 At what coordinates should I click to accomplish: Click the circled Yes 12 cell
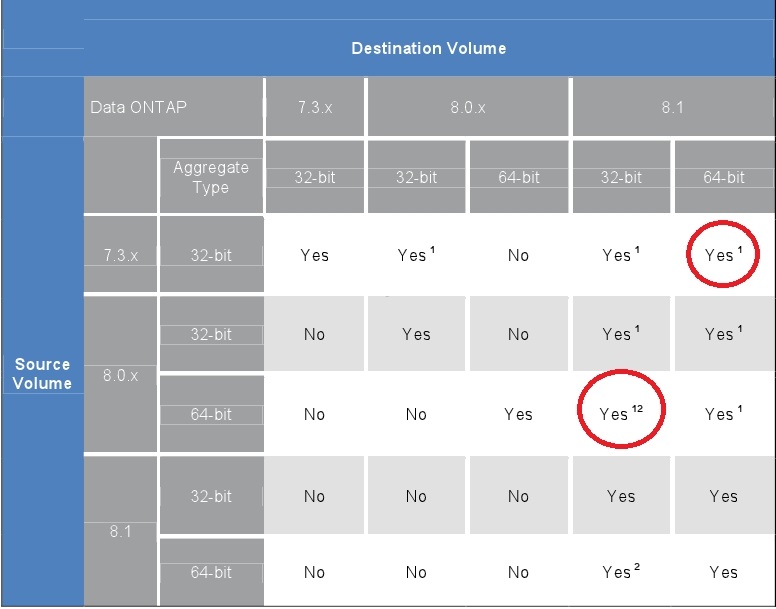tap(621, 410)
